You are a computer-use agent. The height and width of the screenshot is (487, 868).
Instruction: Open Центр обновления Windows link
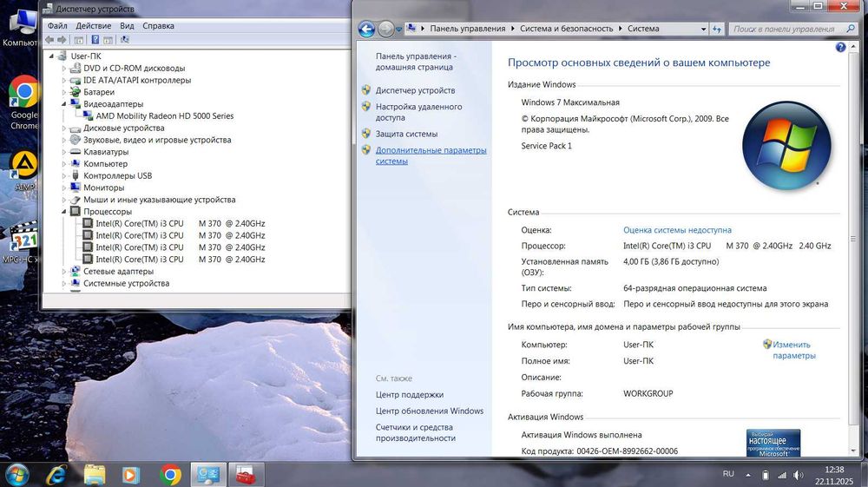point(430,411)
